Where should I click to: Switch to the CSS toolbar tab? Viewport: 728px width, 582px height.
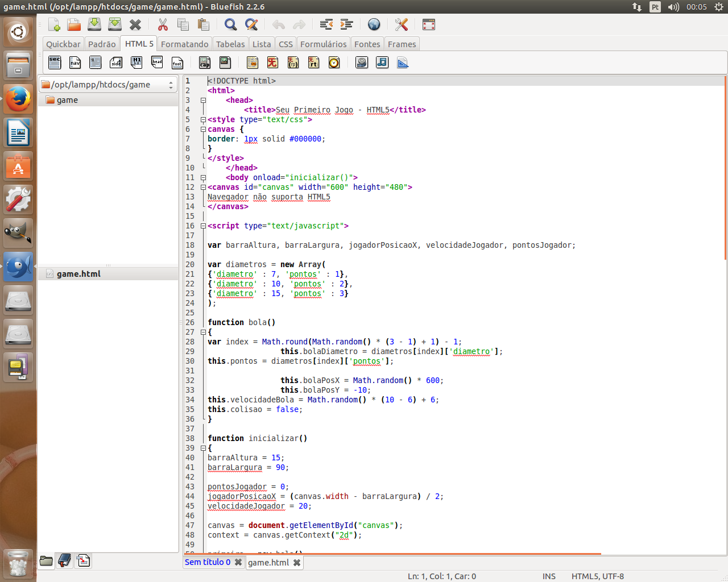pos(285,43)
